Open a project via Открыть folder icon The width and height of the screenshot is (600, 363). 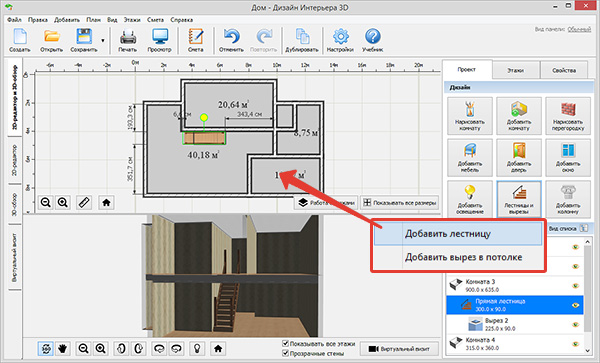coord(51,41)
